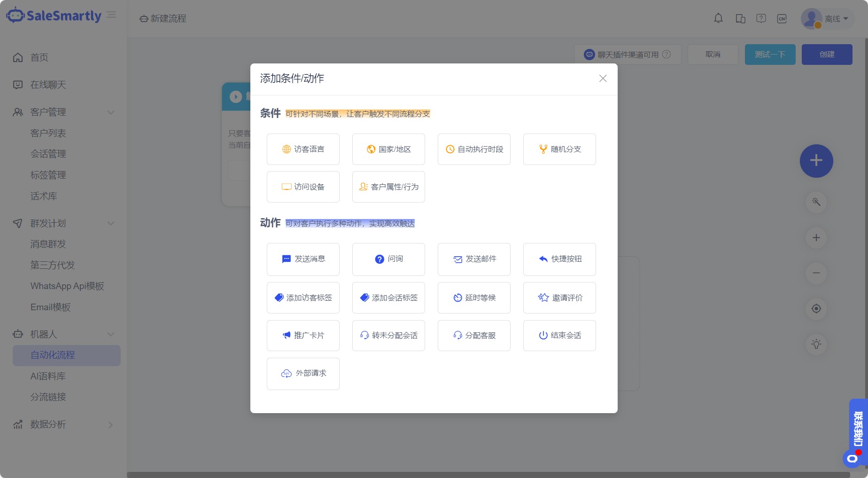
Task: Select the 延时等候 action
Action: (x=474, y=298)
